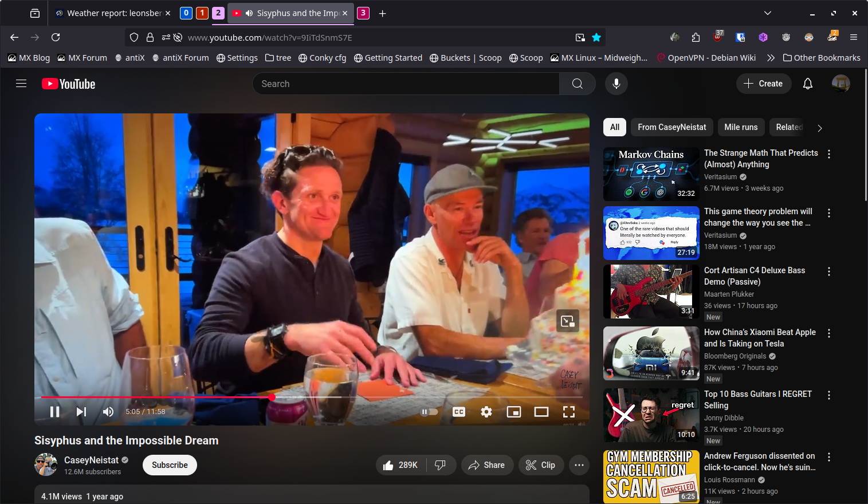This screenshot has height=504, width=868.
Task: Toggle theater mode view
Action: click(541, 412)
